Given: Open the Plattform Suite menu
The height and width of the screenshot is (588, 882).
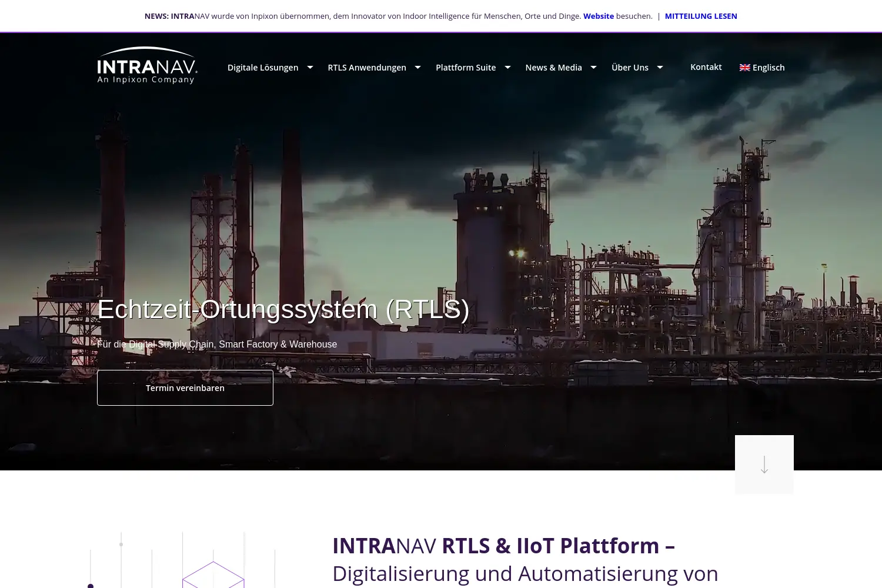Looking at the screenshot, I should pos(466,68).
